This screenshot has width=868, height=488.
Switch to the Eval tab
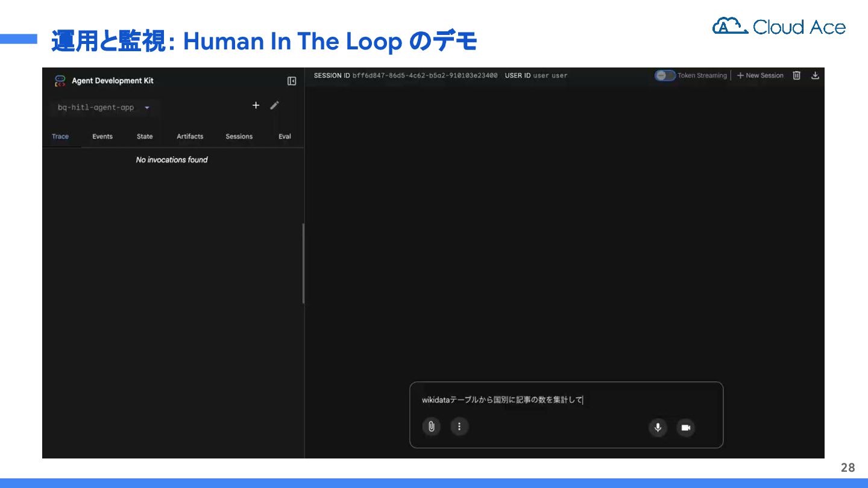[285, 137]
